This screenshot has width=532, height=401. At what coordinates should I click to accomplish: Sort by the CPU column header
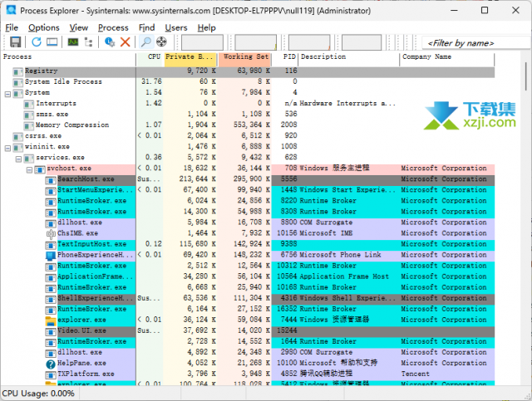[154, 57]
